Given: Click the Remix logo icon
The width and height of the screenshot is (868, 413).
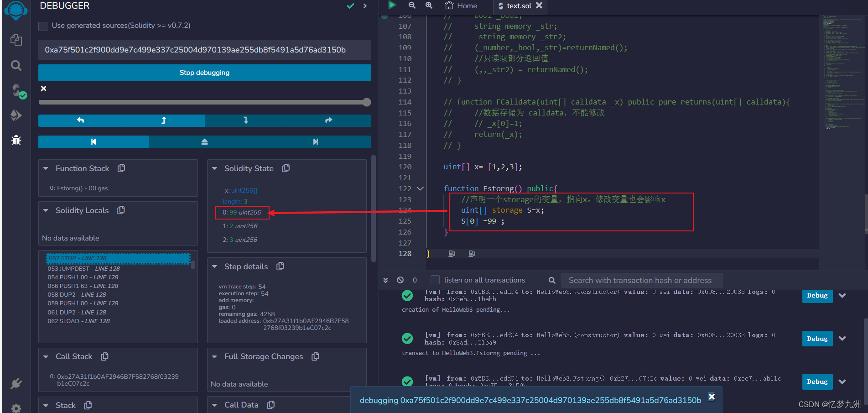Looking at the screenshot, I should click(16, 10).
